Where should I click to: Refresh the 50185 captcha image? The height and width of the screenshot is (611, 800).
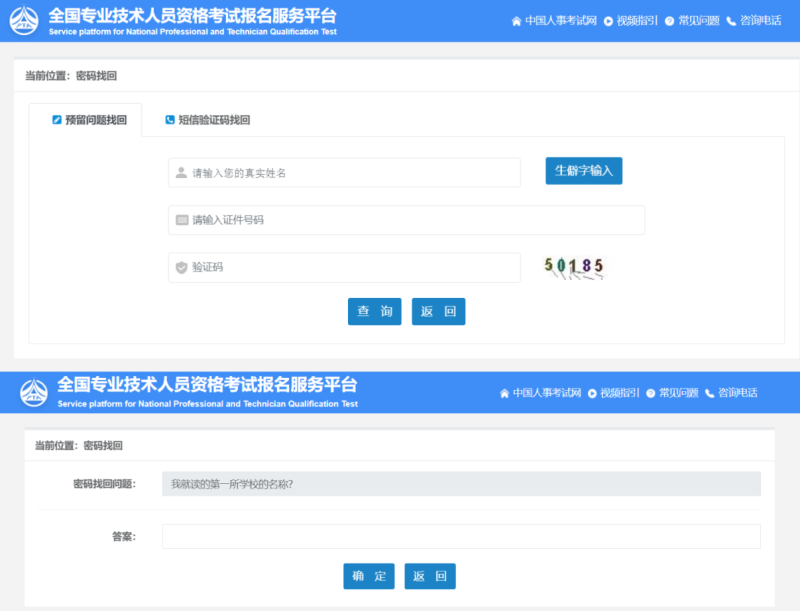click(x=574, y=267)
